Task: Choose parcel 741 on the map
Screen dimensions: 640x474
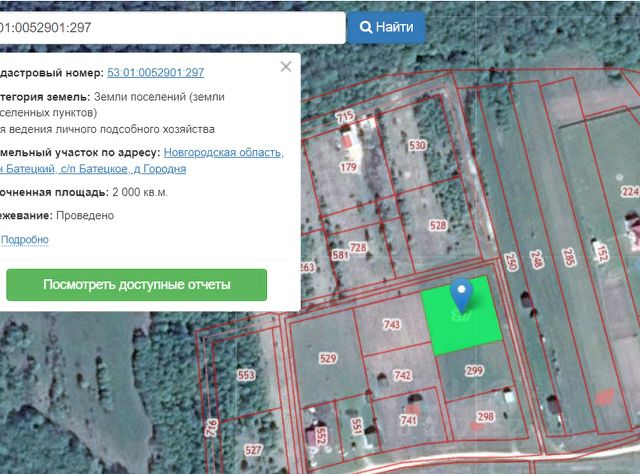Action: (x=408, y=421)
